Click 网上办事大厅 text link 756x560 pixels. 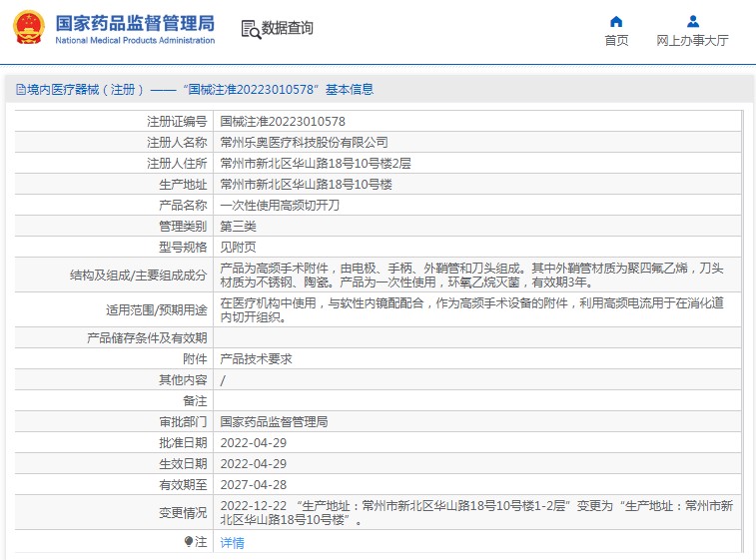[x=692, y=41]
